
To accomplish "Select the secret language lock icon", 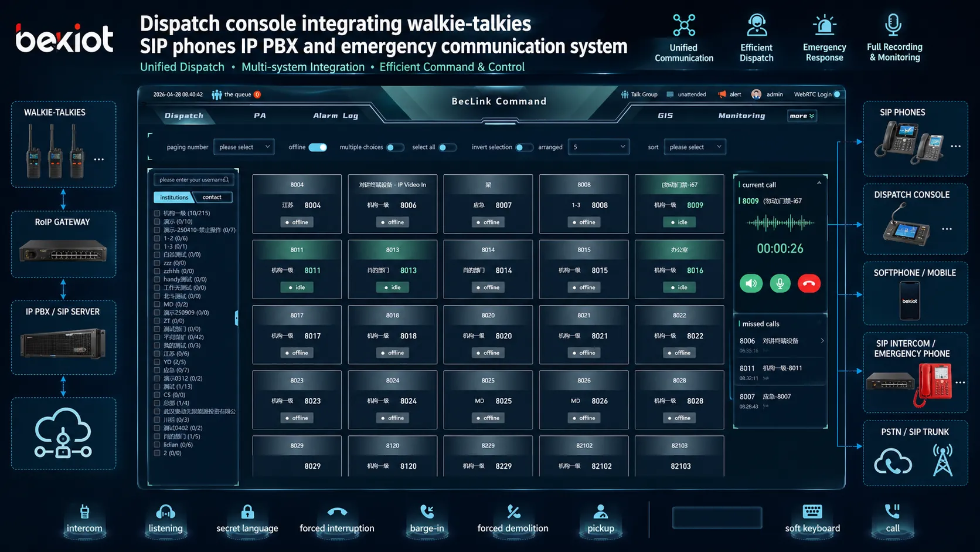I will (247, 512).
